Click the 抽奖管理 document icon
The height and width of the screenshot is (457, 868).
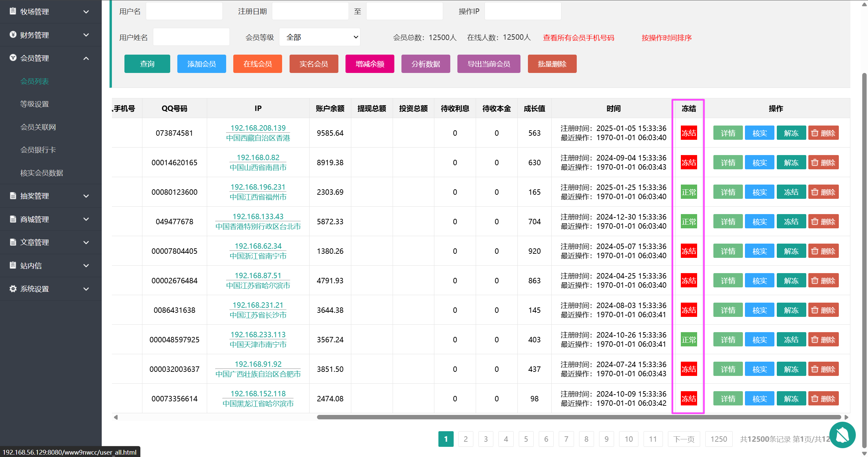[13, 196]
